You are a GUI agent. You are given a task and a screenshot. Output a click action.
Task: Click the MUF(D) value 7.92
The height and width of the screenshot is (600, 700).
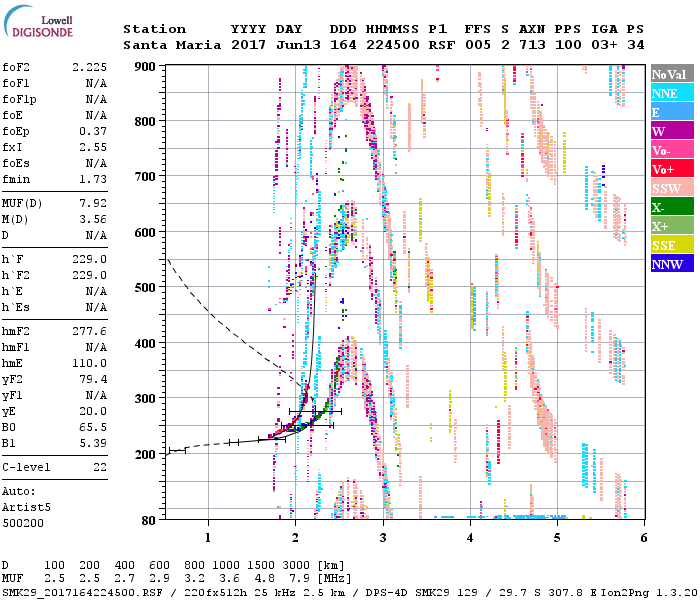[x=93, y=203]
